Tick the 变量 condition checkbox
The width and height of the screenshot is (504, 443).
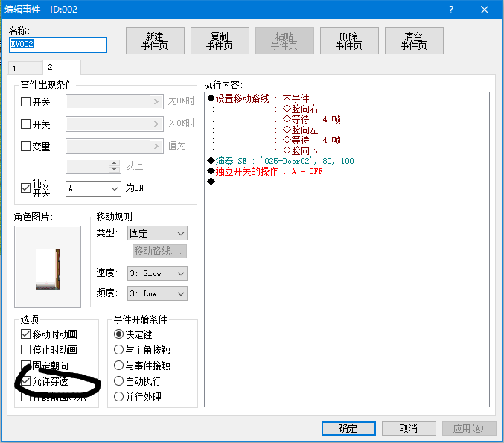click(x=25, y=146)
